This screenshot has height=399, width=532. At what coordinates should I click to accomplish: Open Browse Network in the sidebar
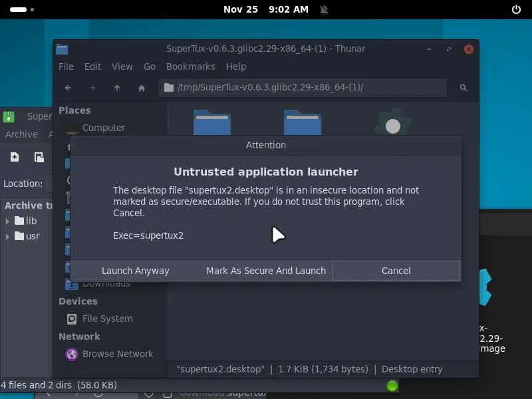[x=118, y=354]
